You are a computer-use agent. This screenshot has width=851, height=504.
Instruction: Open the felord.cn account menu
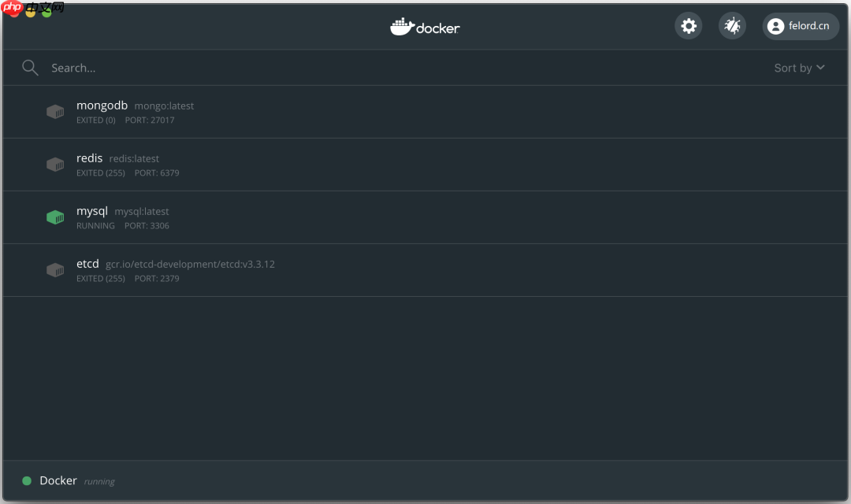801,25
